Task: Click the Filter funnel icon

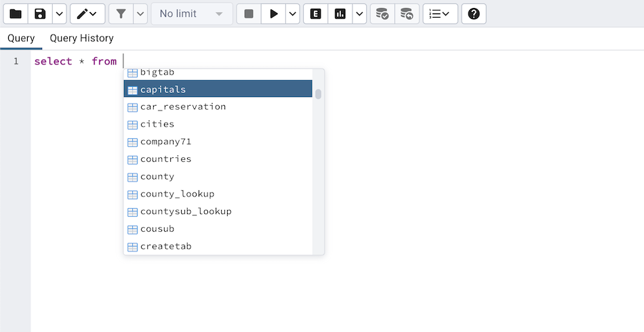Action: coord(121,14)
